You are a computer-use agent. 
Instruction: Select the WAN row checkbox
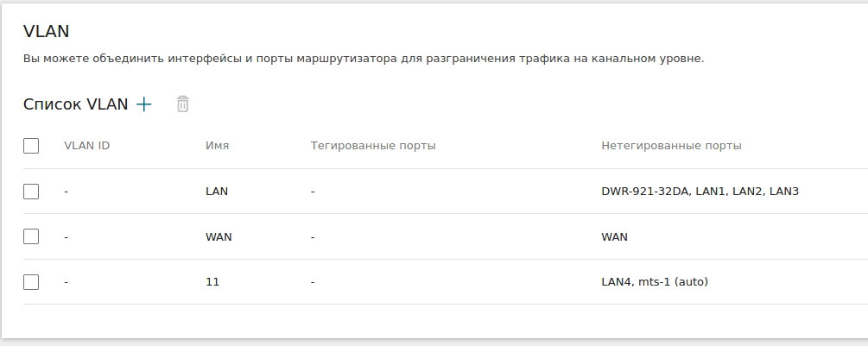pyautogui.click(x=31, y=236)
